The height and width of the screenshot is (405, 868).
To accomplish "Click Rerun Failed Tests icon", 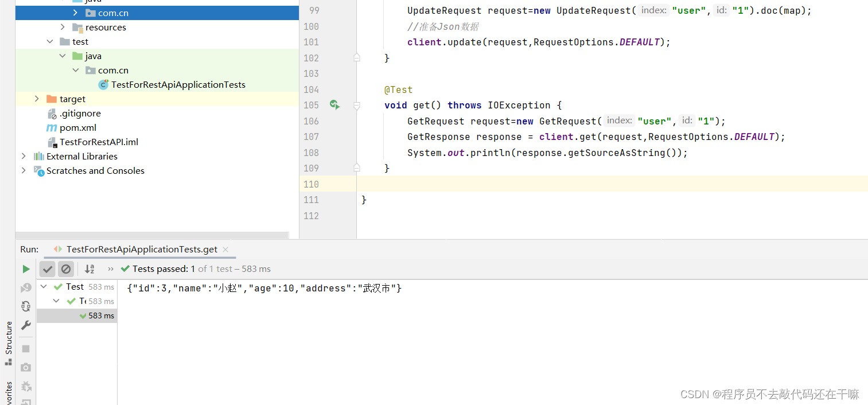I will point(26,287).
